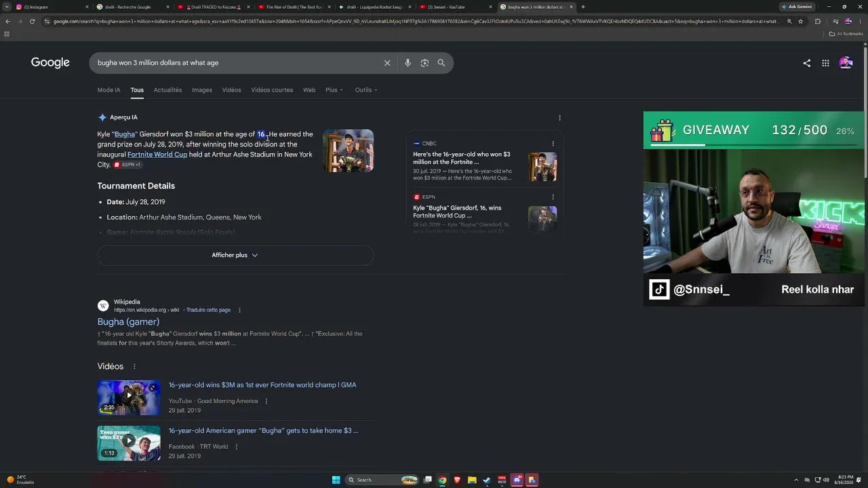Open the Google account avatar menu

(x=846, y=63)
